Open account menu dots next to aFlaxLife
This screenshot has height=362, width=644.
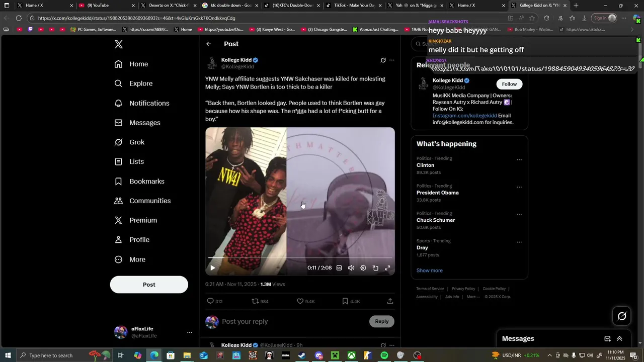pyautogui.click(x=190, y=332)
